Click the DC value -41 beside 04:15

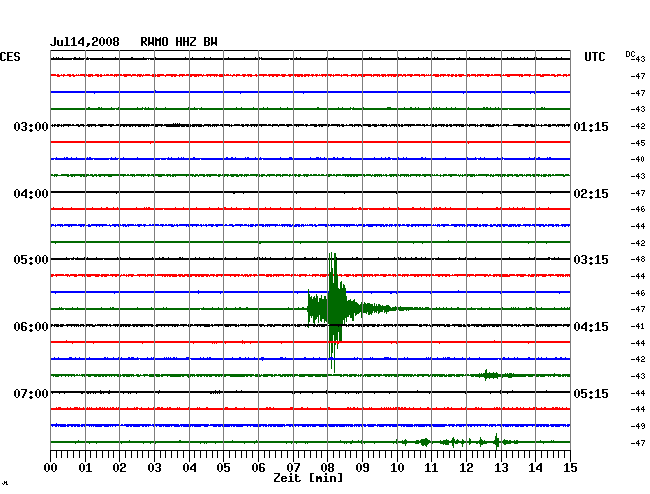[638, 326]
